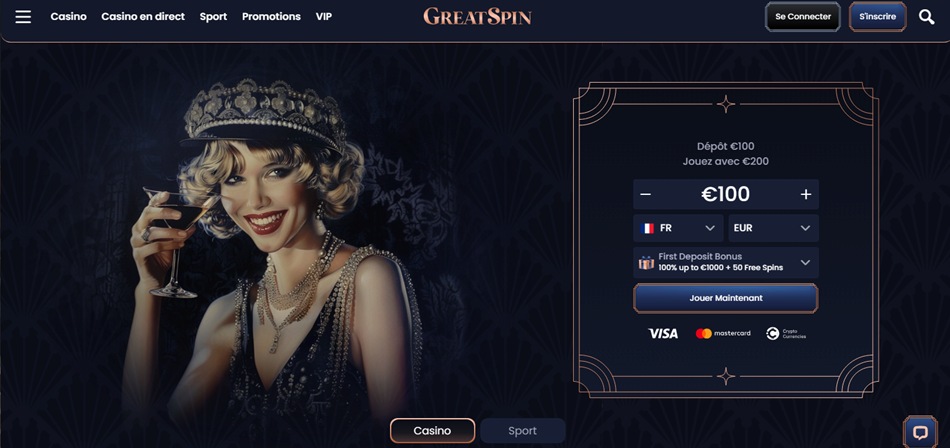
Task: Open Casino en direct menu item
Action: point(143,16)
